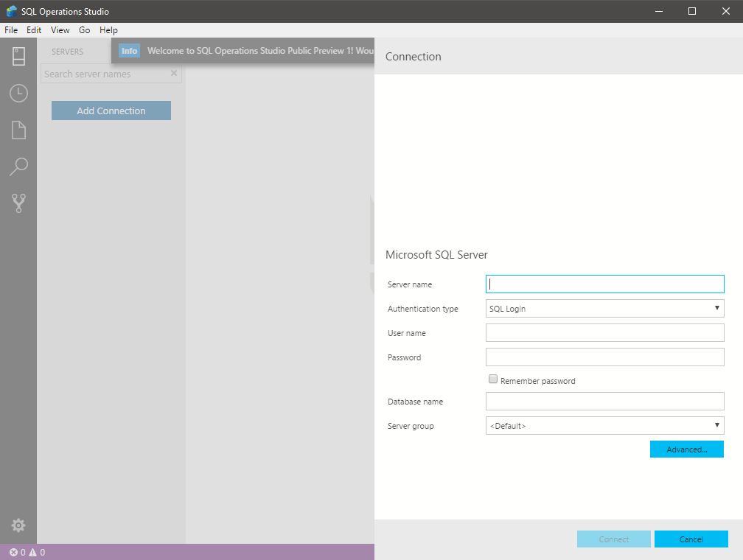
Task: Open the Help menu
Action: click(108, 30)
